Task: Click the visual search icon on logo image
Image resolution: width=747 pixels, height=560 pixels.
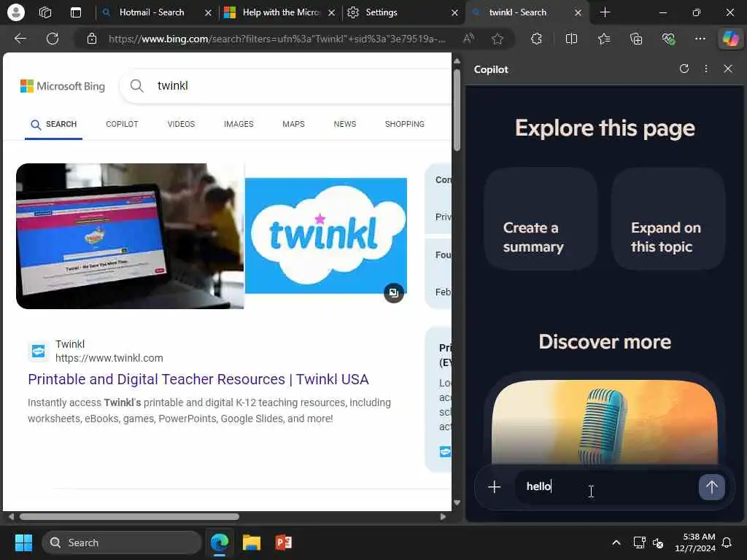Action: 393,293
